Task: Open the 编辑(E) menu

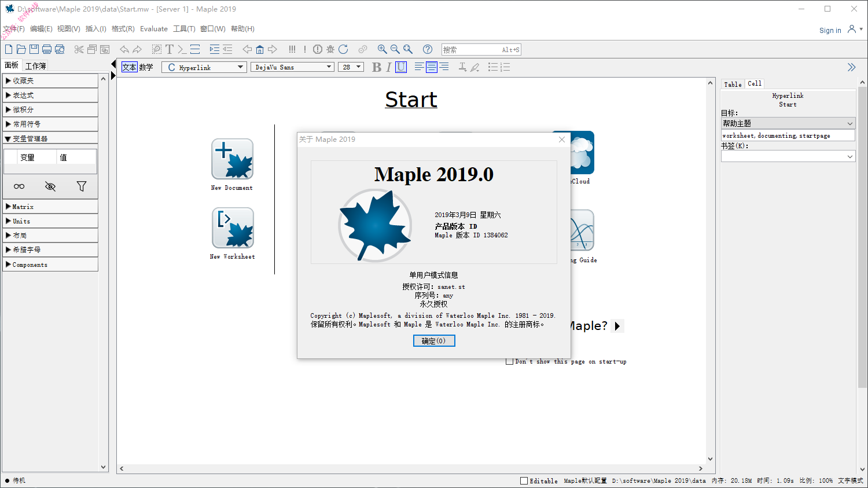Action: coord(41,29)
